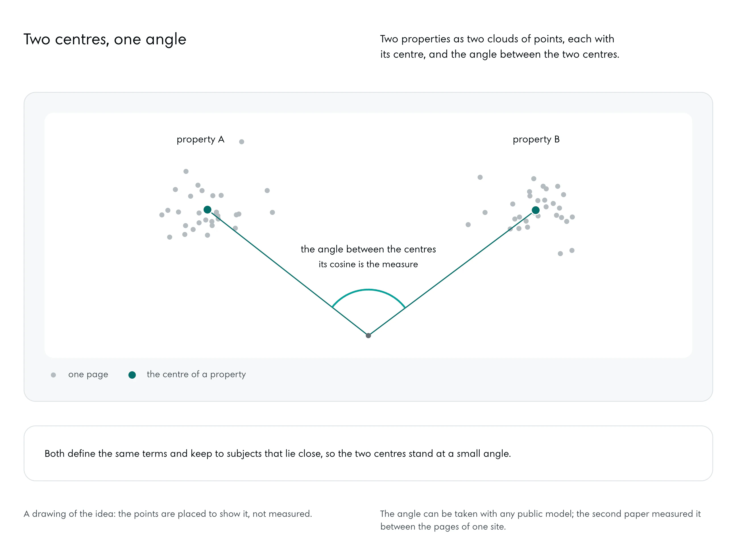The width and height of the screenshot is (737, 560).
Task: Click the property B centre dot
Action: (x=535, y=210)
